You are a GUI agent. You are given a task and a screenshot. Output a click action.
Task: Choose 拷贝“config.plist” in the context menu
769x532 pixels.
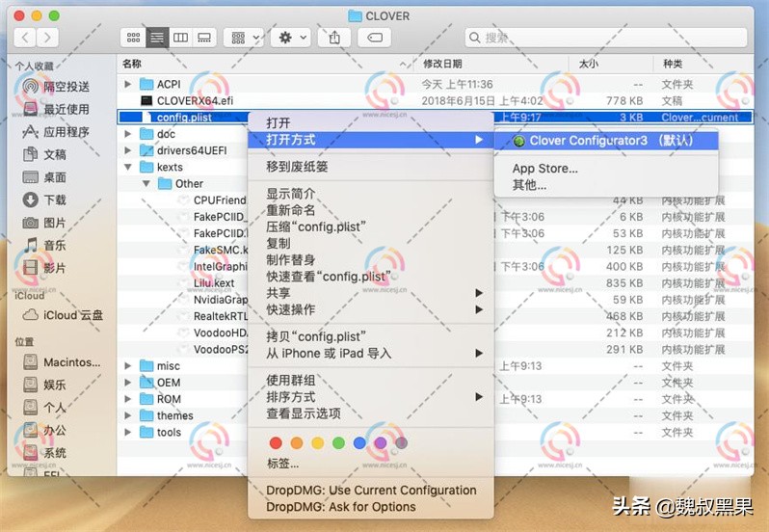(x=371, y=337)
